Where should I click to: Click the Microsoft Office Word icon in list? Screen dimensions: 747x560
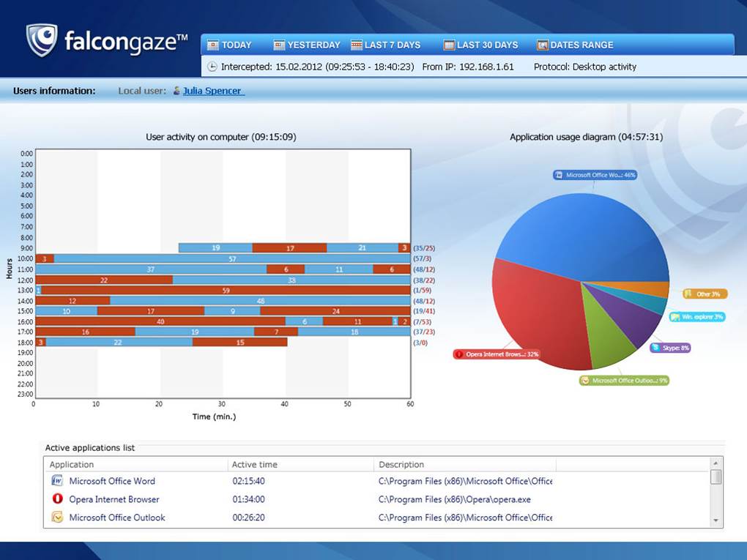pos(57,481)
